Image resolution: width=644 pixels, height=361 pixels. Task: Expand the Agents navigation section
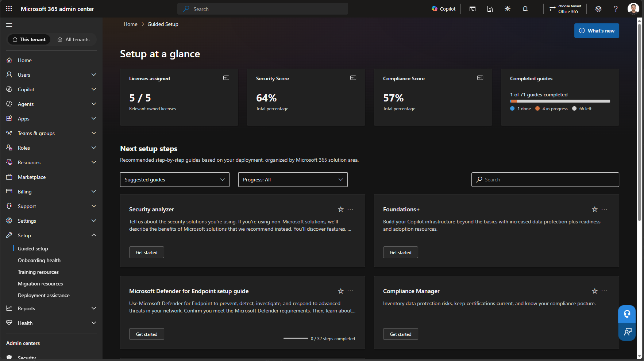coord(51,104)
